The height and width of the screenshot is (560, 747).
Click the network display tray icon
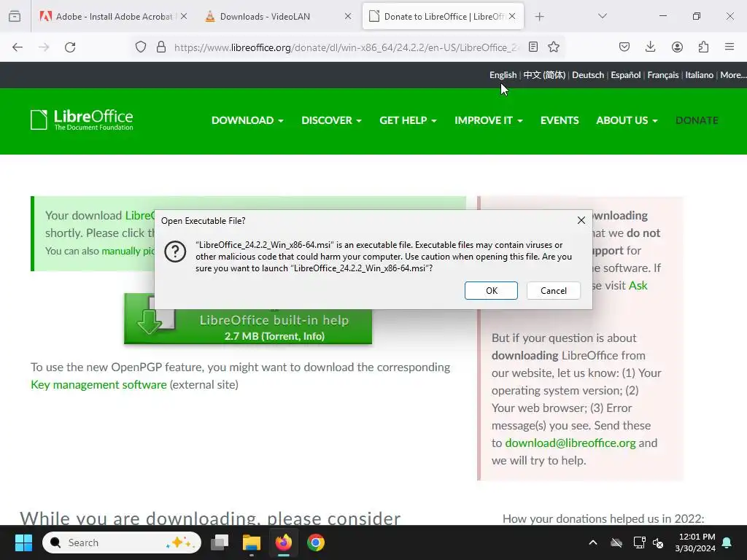(639, 542)
